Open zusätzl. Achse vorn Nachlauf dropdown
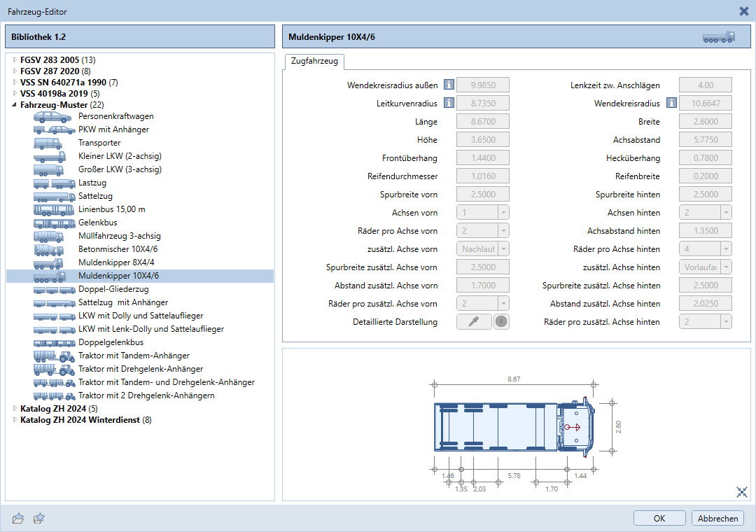 (x=503, y=248)
